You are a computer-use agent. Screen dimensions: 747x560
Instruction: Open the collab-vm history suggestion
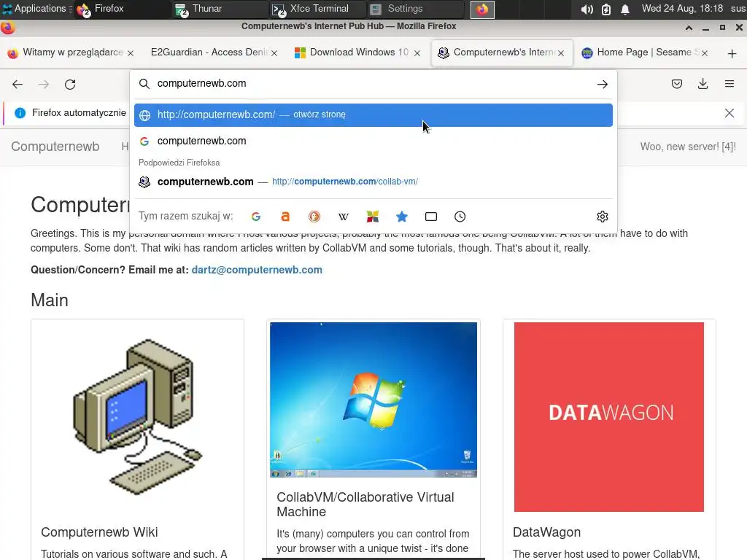pyautogui.click(x=373, y=182)
